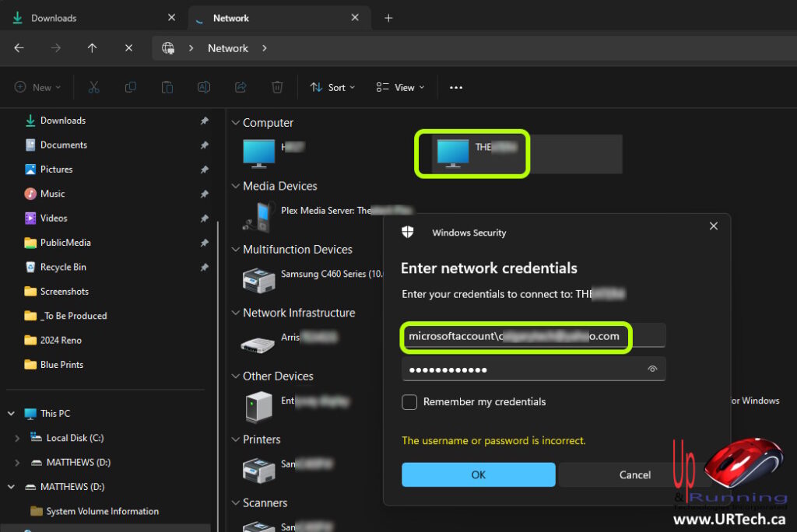
Task: Collapse the Media Devices group
Action: tap(236, 187)
